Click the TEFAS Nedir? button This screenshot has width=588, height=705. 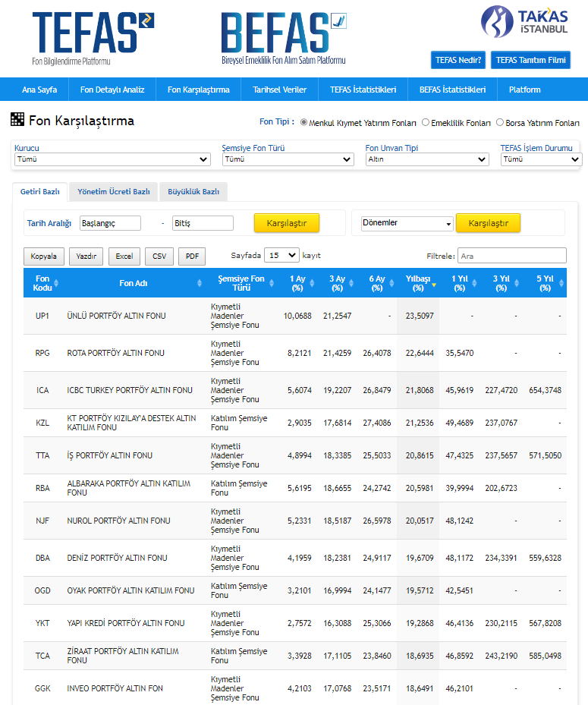pos(458,60)
